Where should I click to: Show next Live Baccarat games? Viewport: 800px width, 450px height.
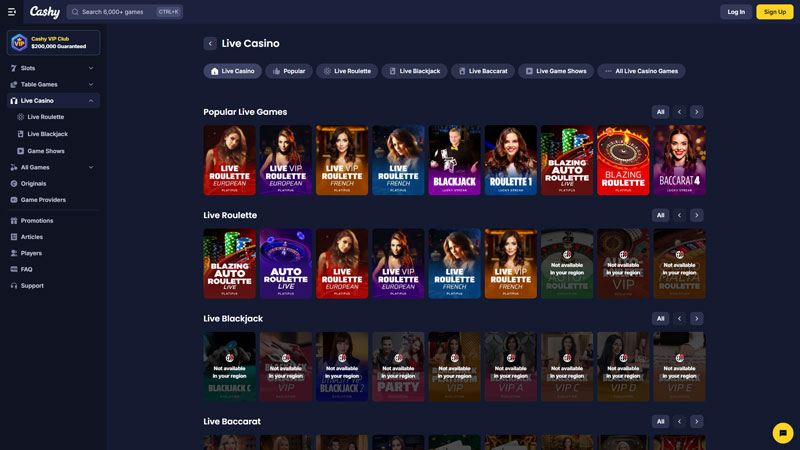pos(696,421)
